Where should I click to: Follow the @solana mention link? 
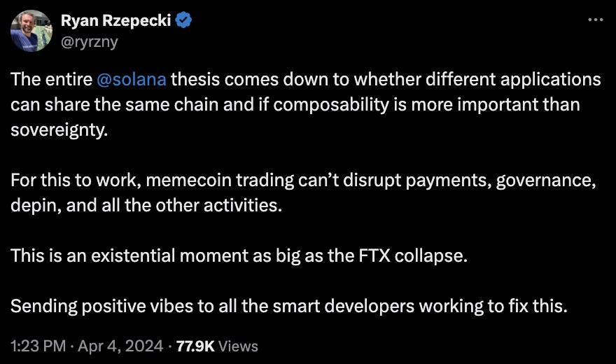[131, 79]
